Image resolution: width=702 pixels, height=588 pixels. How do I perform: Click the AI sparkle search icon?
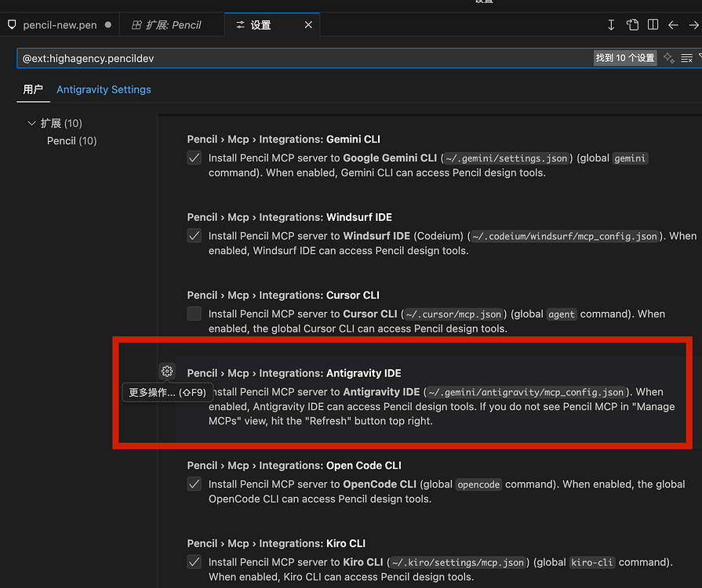pos(669,58)
